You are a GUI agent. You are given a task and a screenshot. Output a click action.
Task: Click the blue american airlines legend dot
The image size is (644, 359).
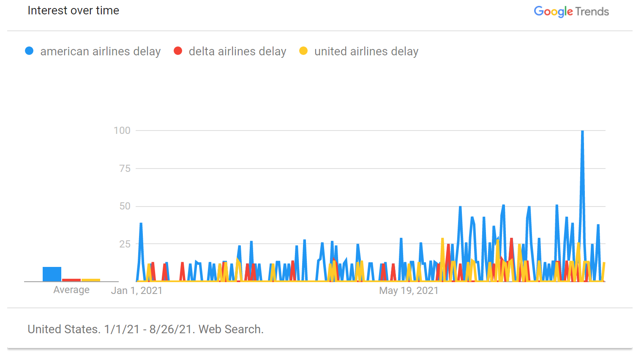29,51
